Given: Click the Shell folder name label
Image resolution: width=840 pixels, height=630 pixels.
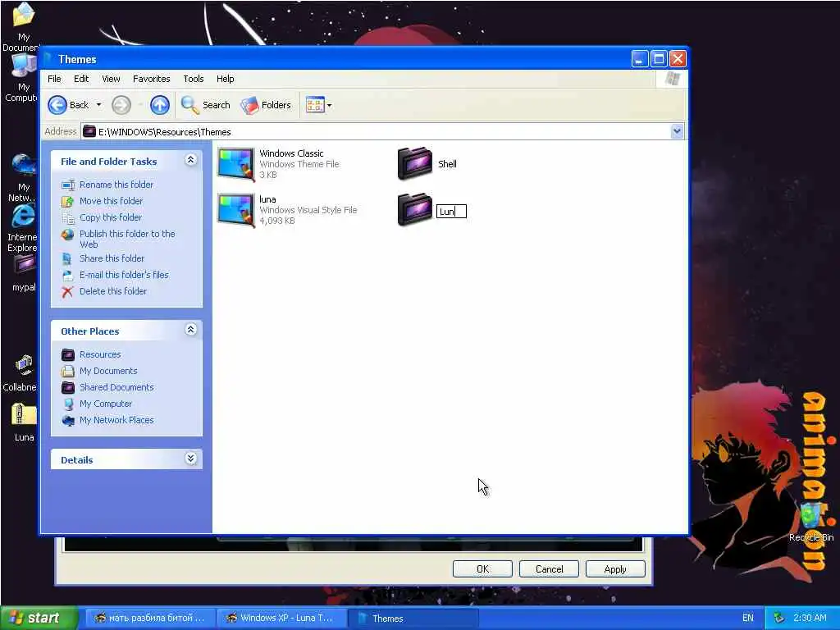Looking at the screenshot, I should point(447,164).
